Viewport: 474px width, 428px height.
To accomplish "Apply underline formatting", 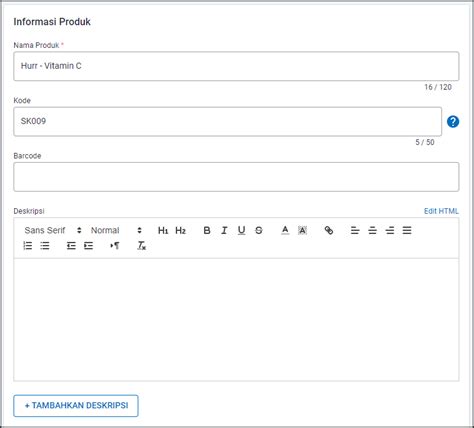I will [242, 230].
